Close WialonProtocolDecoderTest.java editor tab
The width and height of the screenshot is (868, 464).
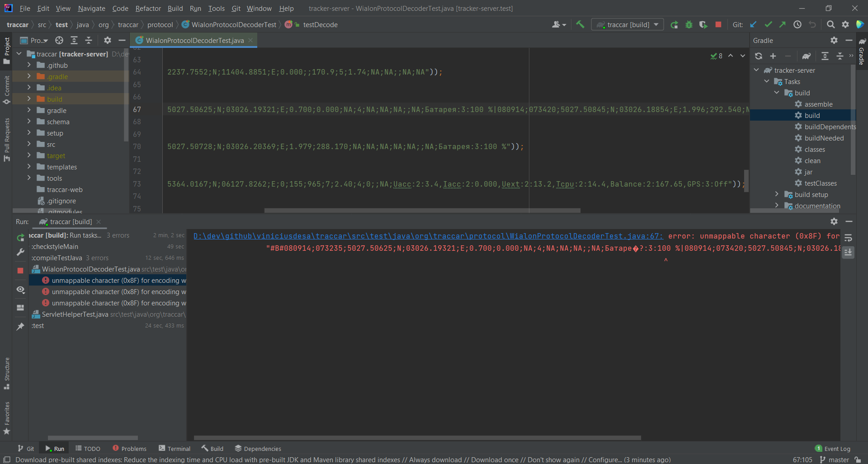[250, 40]
